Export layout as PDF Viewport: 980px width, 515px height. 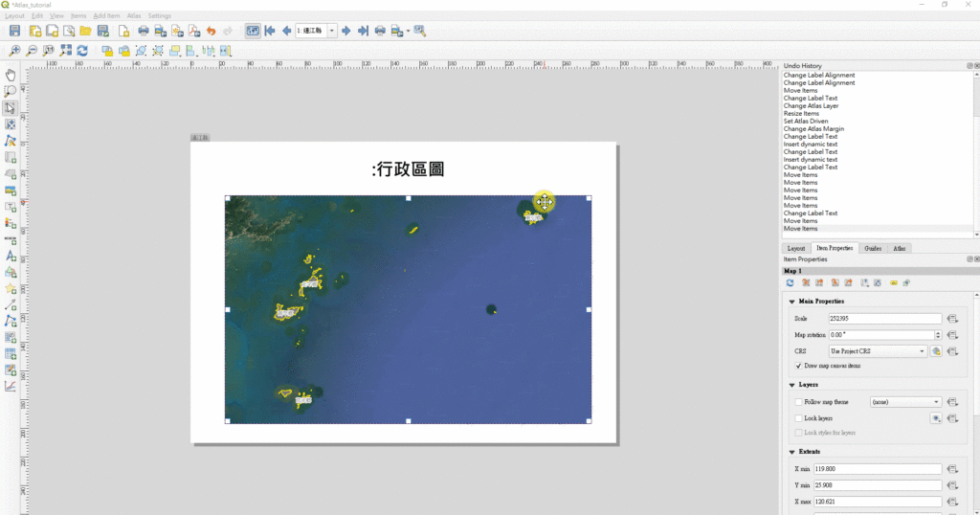pyautogui.click(x=194, y=31)
